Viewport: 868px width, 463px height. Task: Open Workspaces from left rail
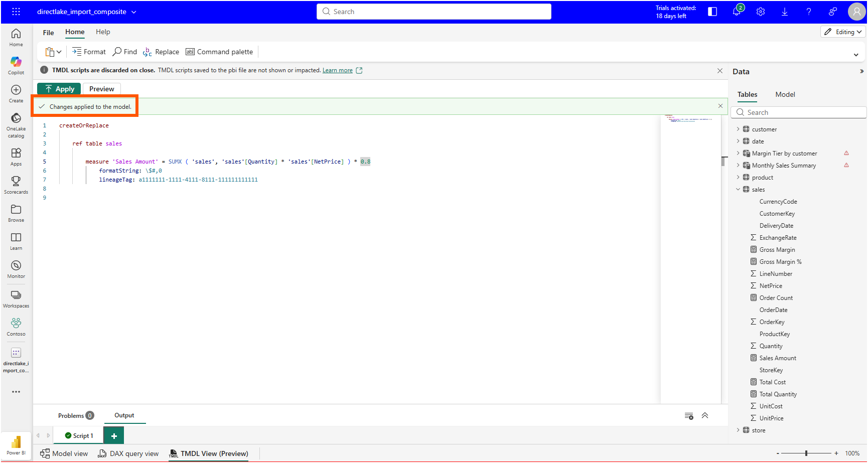(x=16, y=298)
